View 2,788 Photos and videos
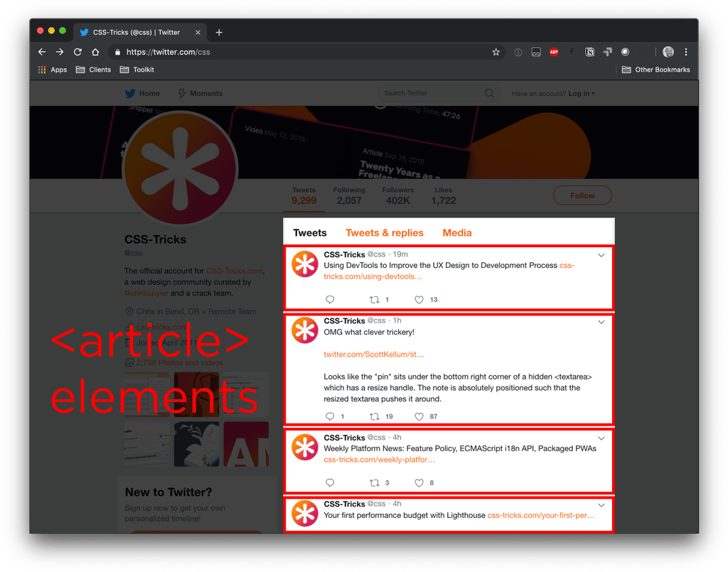 point(178,364)
